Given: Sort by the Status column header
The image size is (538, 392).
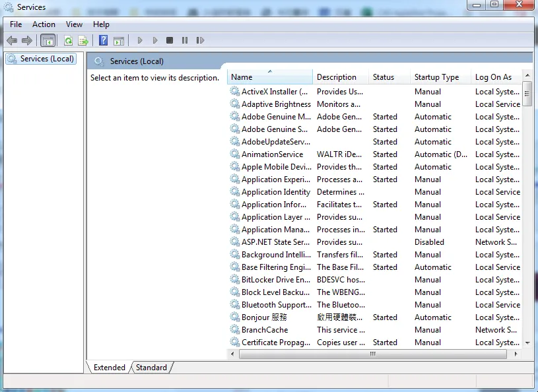Looking at the screenshot, I should coord(389,77).
